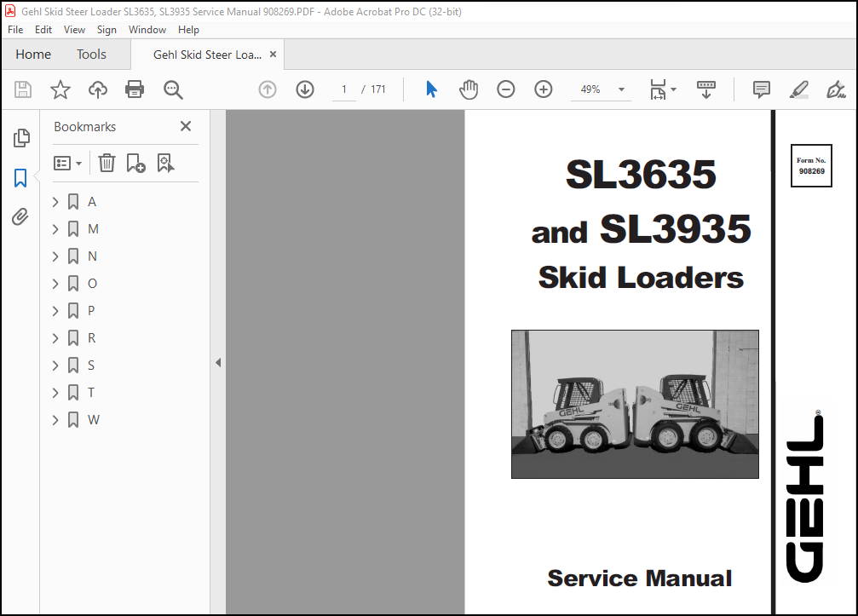Click the skid loader photo on page
This screenshot has width=858, height=616.
(635, 405)
